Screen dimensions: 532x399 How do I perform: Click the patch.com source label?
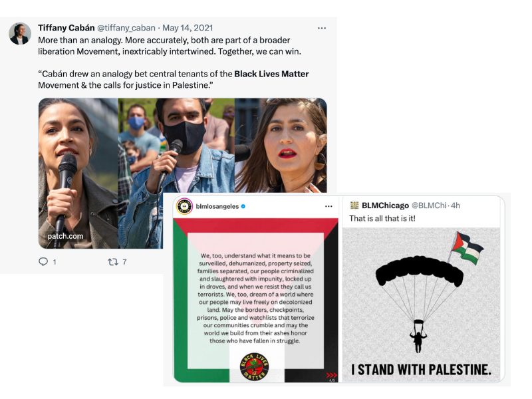(65, 236)
